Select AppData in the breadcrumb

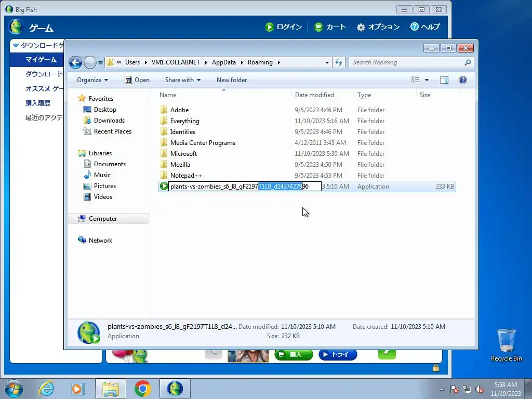[x=223, y=62]
